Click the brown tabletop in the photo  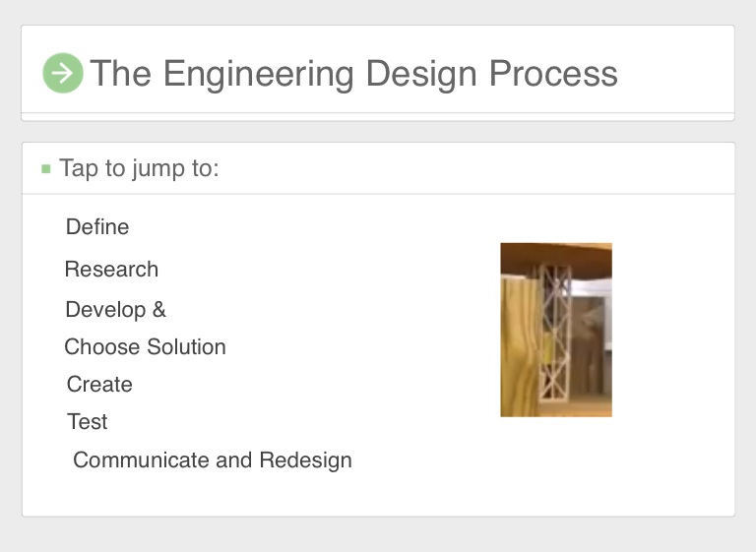(x=556, y=255)
